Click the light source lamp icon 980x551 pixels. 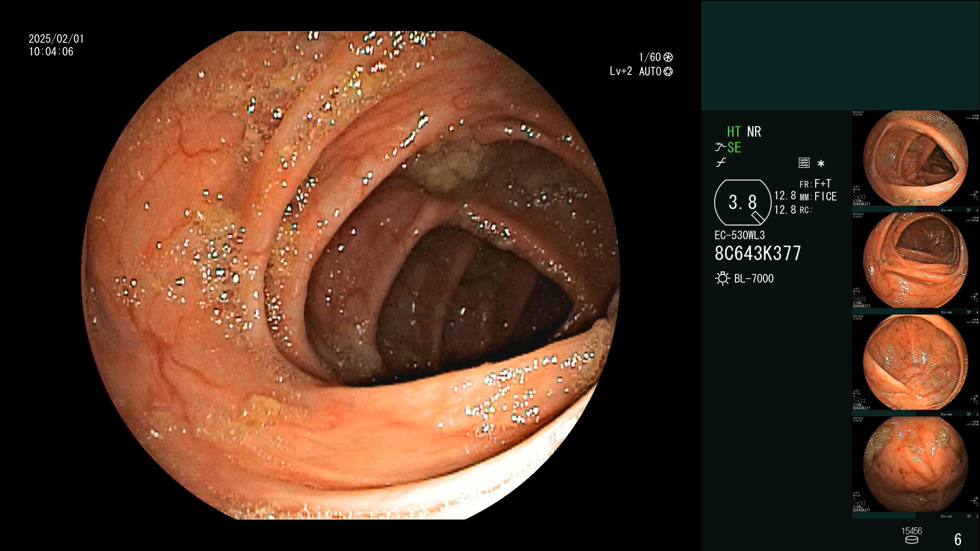(x=722, y=279)
